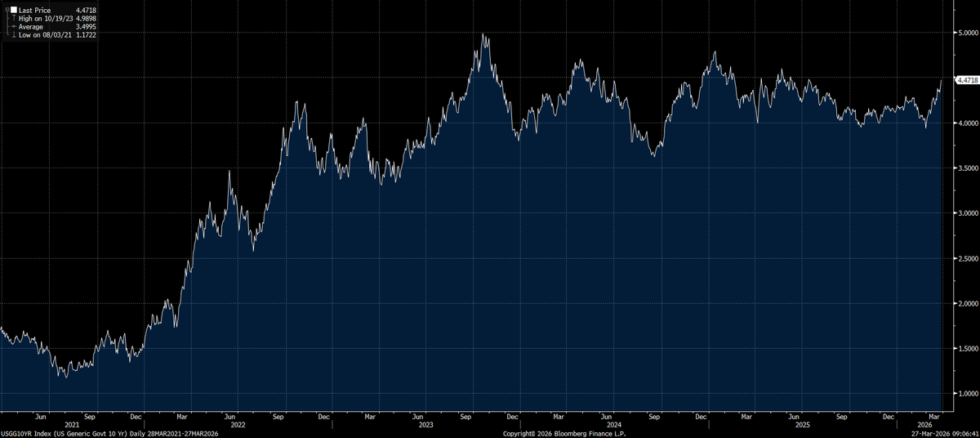This screenshot has height=438, width=980.
Task: Click the 4.4718 last-price tag on the y-axis
Action: (x=966, y=80)
